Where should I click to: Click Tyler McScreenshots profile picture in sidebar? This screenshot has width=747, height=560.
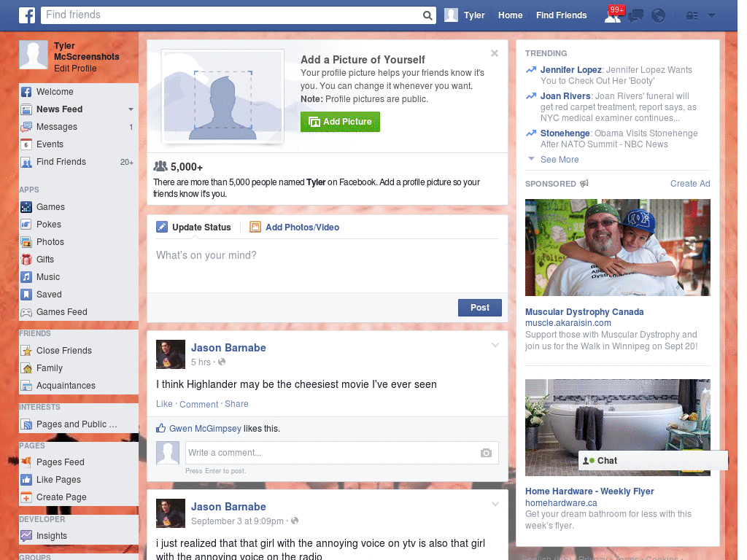pos(34,55)
